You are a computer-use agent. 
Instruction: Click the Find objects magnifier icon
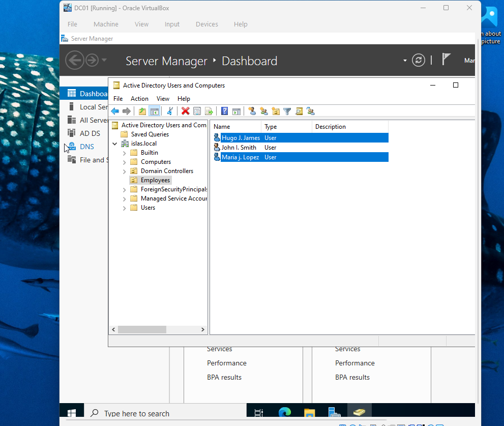pos(299,111)
